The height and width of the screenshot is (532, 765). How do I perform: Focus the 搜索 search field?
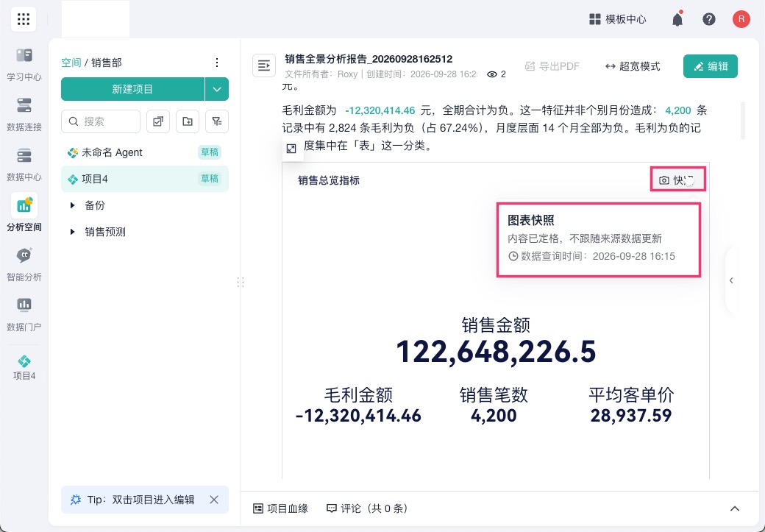tap(101, 121)
